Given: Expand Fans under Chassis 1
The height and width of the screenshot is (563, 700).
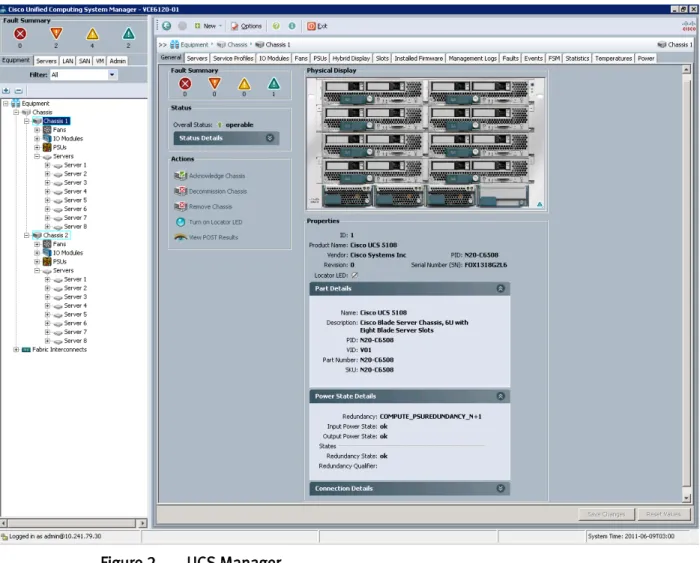Looking at the screenshot, I should pyautogui.click(x=37, y=130).
